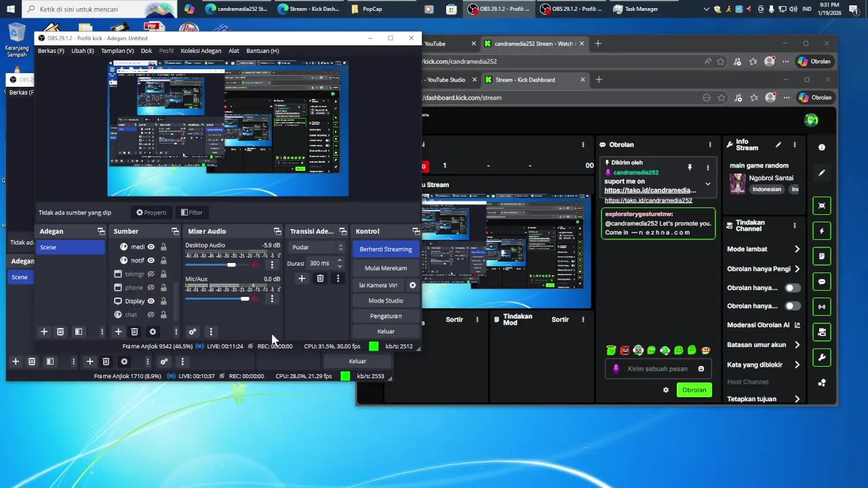Image resolution: width=868 pixels, height=488 pixels.
Task: Hide the Display source eye icon
Action: [151, 301]
